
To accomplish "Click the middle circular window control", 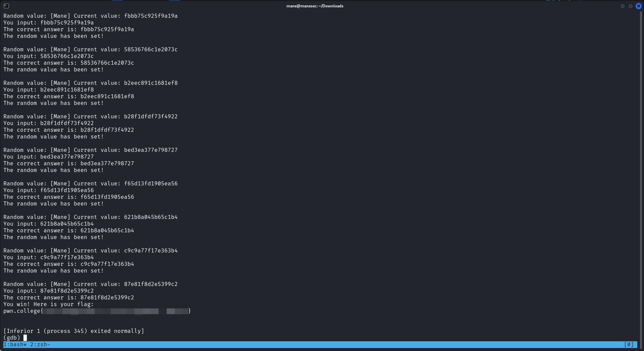I will tap(631, 6).
